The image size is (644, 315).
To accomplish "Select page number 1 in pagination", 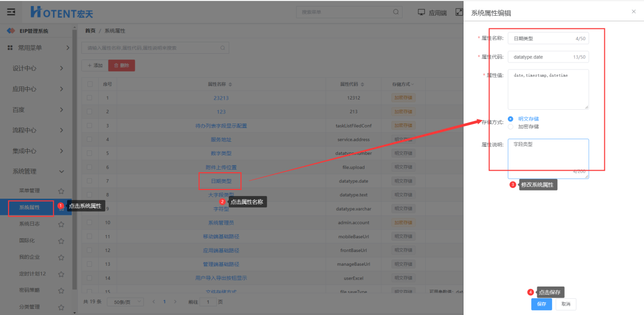I will [x=164, y=302].
